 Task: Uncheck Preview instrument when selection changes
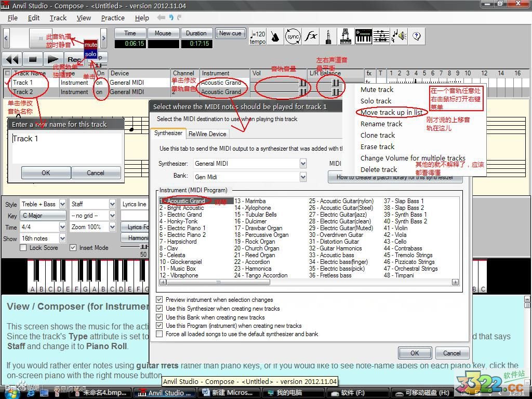click(x=159, y=300)
